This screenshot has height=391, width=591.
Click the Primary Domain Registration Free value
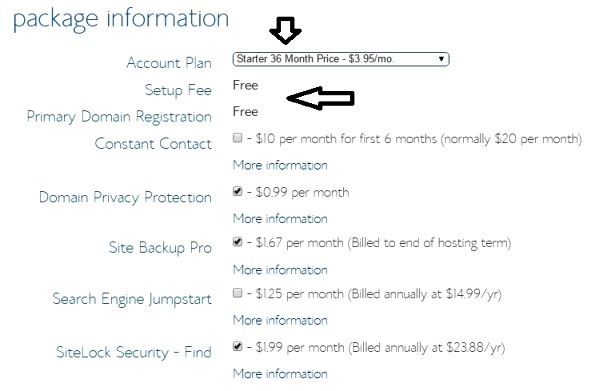245,112
